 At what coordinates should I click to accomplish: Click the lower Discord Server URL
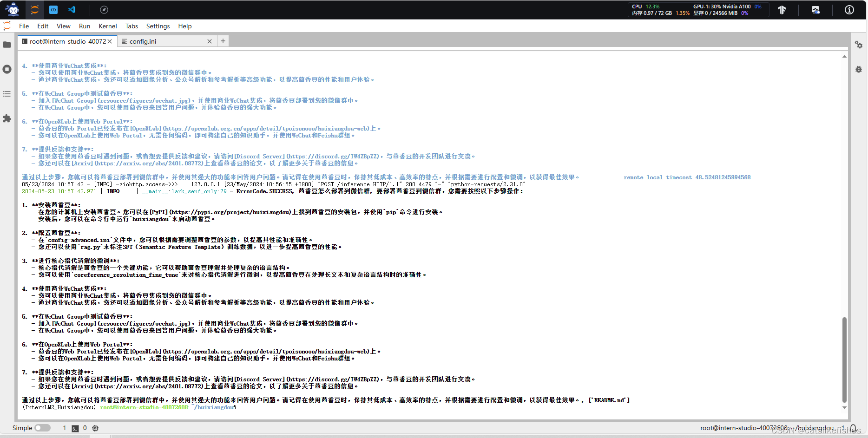pyautogui.click(x=333, y=379)
